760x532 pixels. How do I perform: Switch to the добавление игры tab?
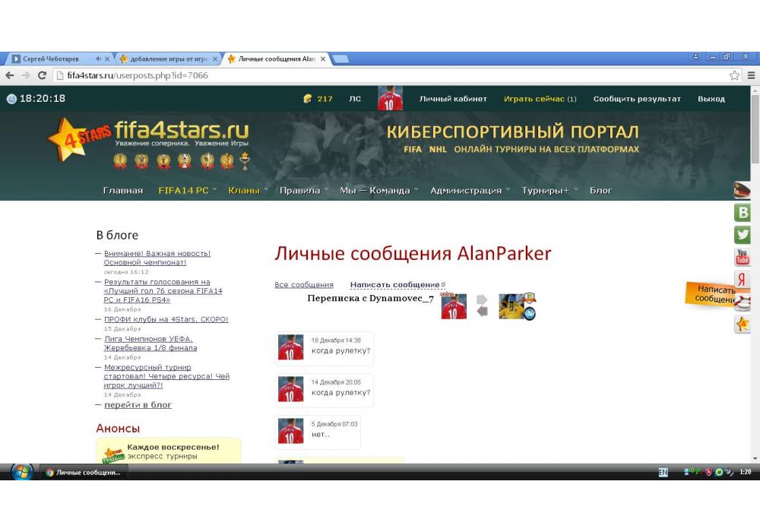[x=169, y=59]
